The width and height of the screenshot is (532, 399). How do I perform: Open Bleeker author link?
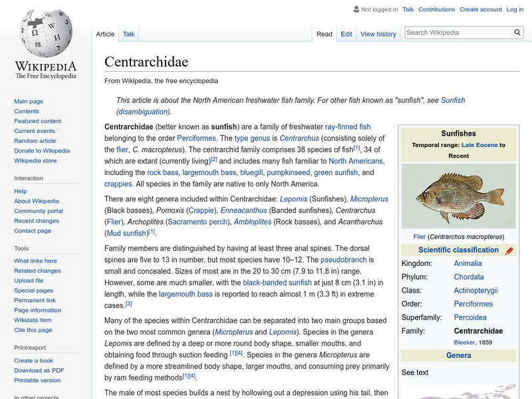tap(464, 342)
